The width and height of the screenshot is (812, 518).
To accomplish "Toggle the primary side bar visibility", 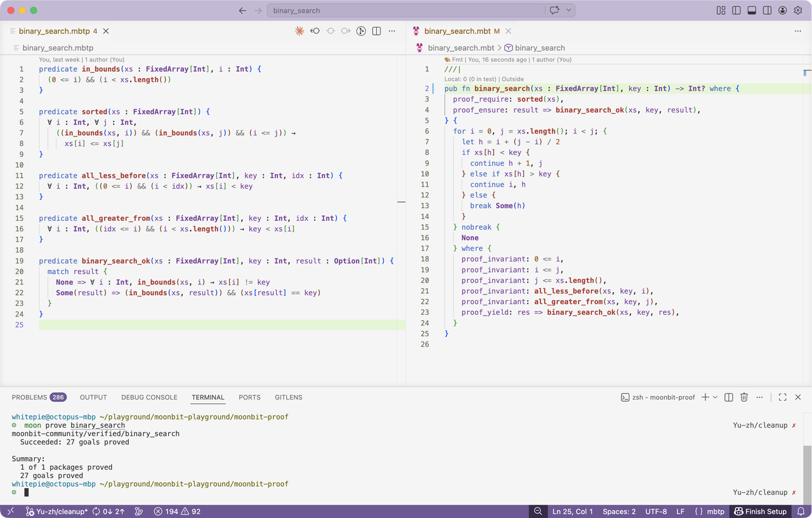I will 737,10.
